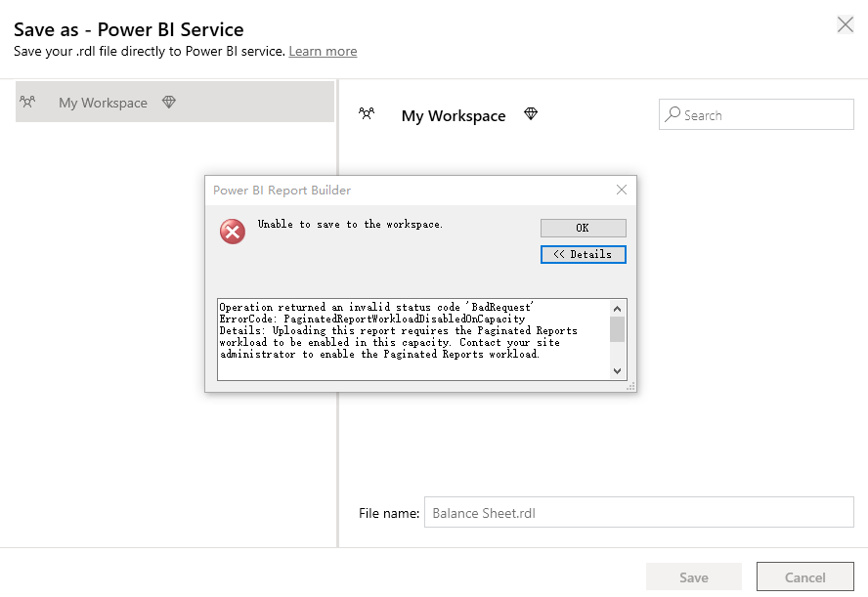Click the details scrollbar thumb

pos(617,329)
